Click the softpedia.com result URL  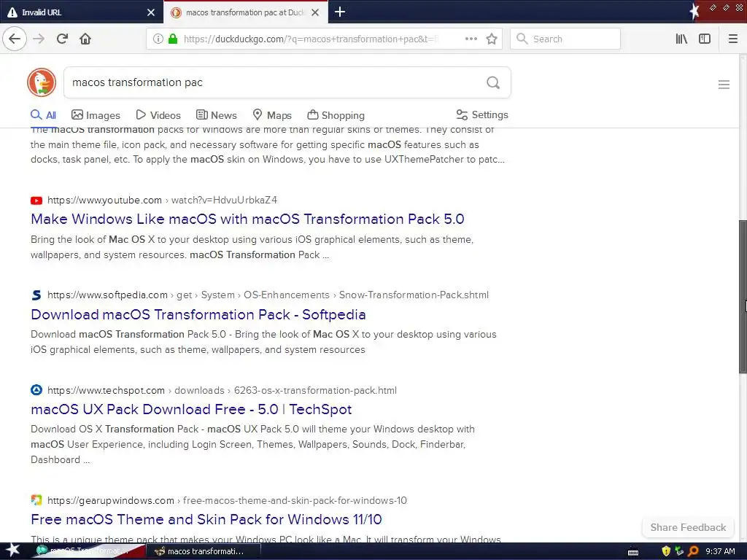tap(268, 295)
